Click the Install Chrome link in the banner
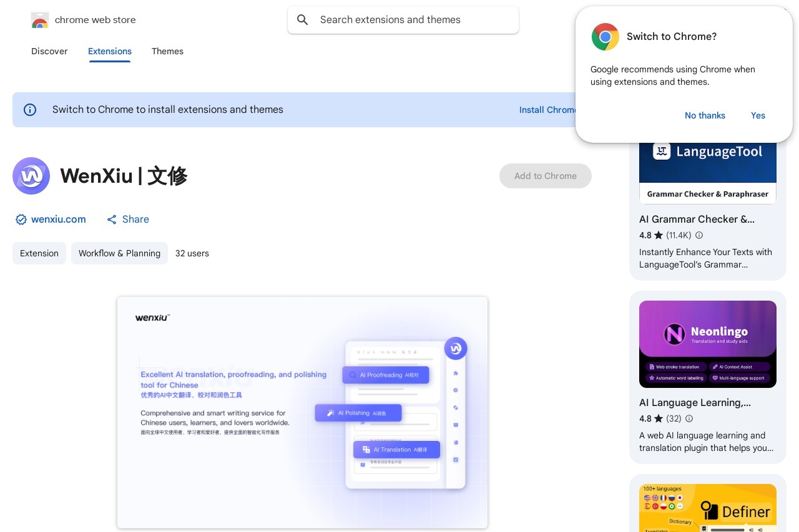Screen dimensions: 799x532 pyautogui.click(x=547, y=110)
